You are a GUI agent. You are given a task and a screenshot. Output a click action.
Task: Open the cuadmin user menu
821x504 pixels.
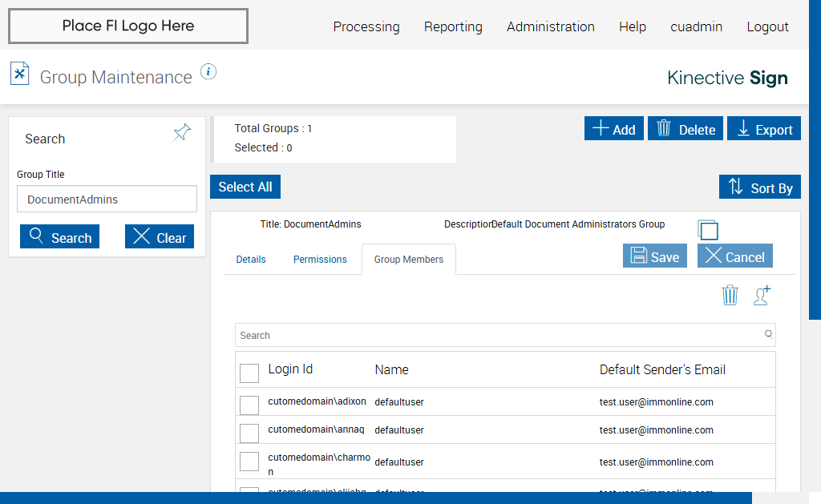coord(696,26)
